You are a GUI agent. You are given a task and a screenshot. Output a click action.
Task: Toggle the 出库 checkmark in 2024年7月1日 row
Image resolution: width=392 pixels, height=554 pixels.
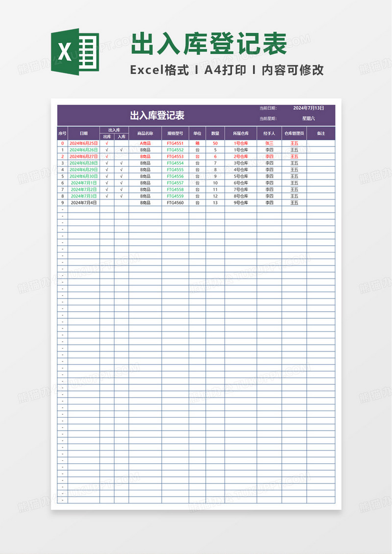(107, 183)
